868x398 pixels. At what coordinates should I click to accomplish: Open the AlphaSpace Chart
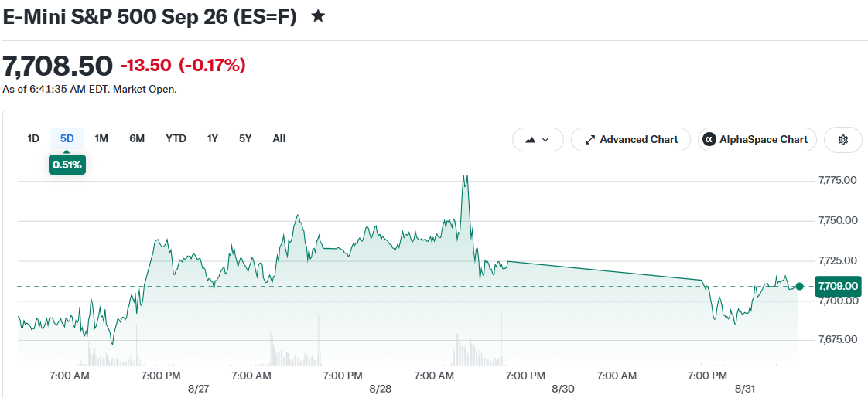(x=756, y=140)
